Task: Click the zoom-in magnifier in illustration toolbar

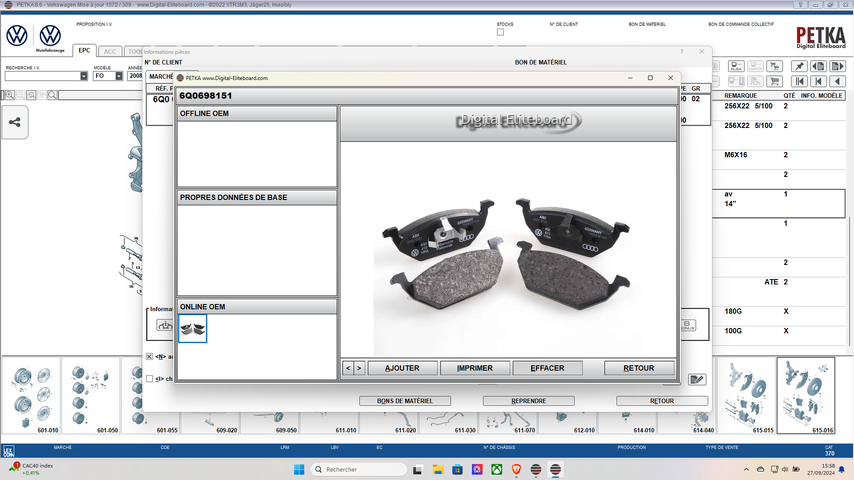Action: tap(9, 95)
